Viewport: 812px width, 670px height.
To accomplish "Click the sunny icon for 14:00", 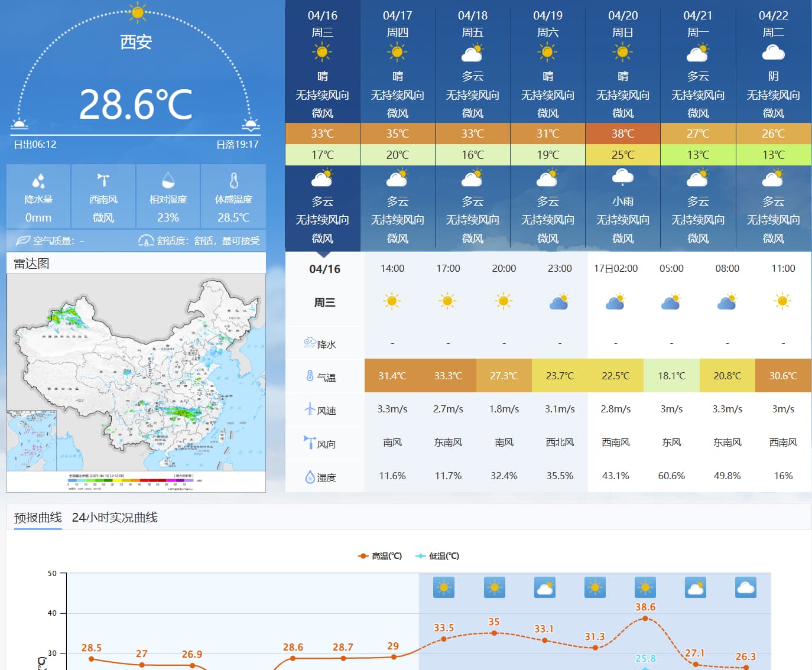I will [x=392, y=301].
